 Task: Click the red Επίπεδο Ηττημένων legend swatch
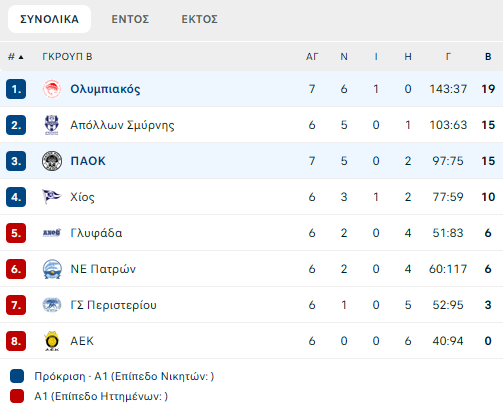coord(17,396)
